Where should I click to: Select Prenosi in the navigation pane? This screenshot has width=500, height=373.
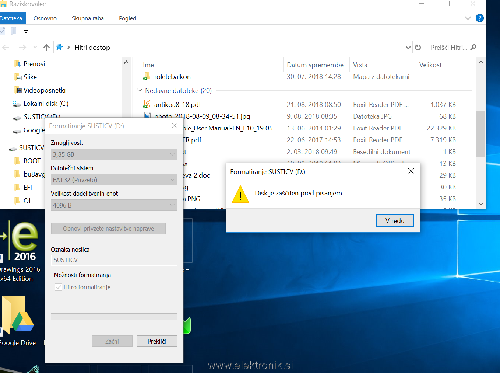point(34,64)
